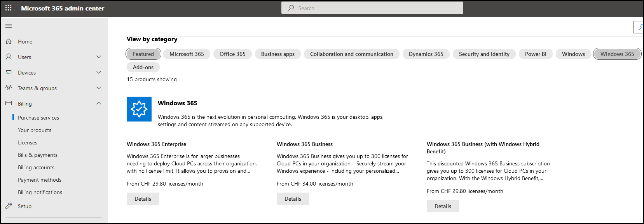This screenshot has height=224, width=644.
Task: Expand the Users chevron
Action: 99,57
